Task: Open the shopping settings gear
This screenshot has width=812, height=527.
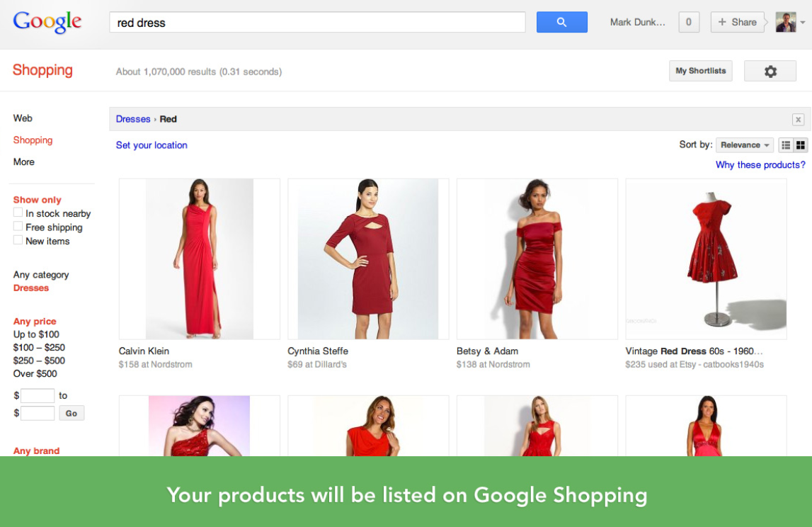Action: [x=770, y=71]
